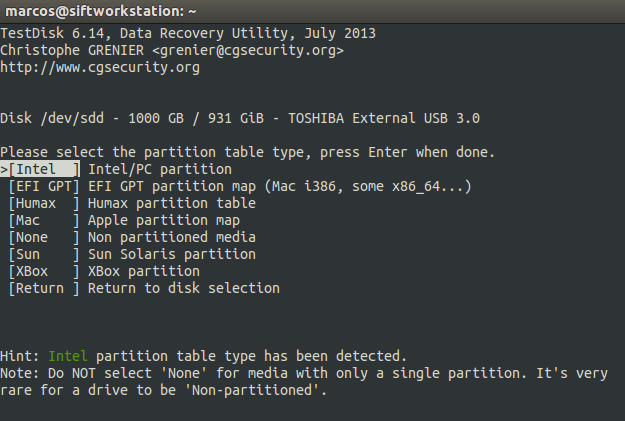Select the Humax partition table option
The image size is (625, 421).
click(44, 203)
